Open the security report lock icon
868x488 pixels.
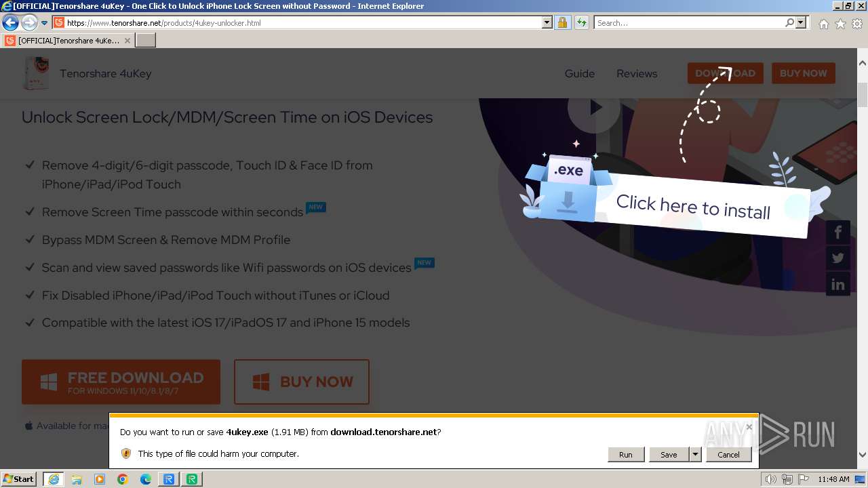[562, 22]
